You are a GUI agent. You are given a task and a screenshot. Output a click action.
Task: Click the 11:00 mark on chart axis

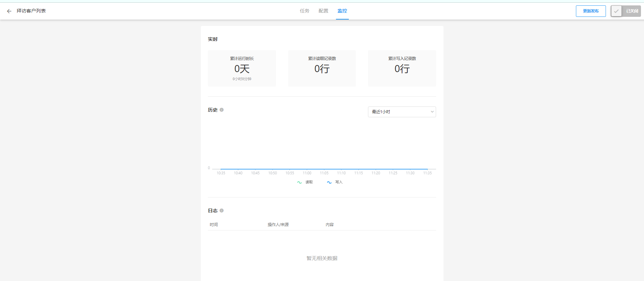307,173
